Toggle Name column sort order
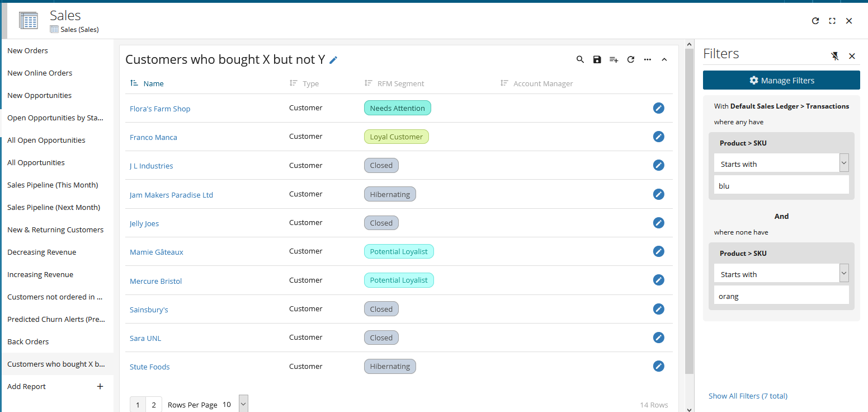Screen dimensions: 868x412 (134, 83)
